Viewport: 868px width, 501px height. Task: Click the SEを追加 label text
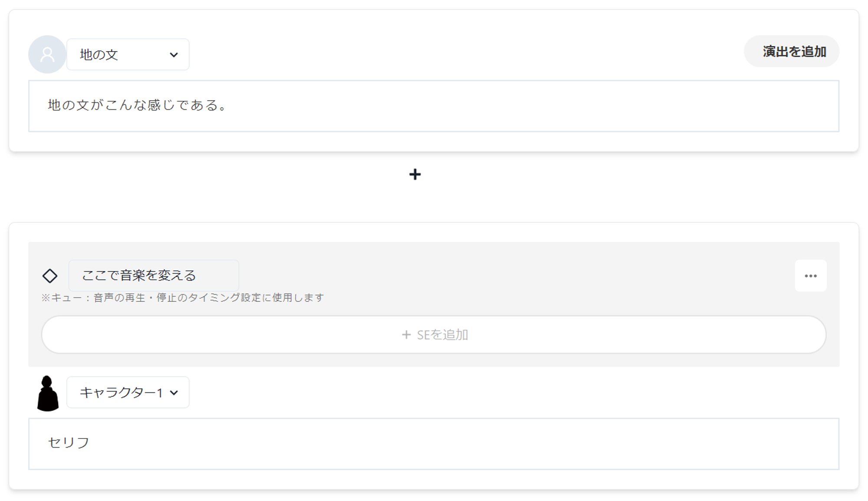pos(442,335)
